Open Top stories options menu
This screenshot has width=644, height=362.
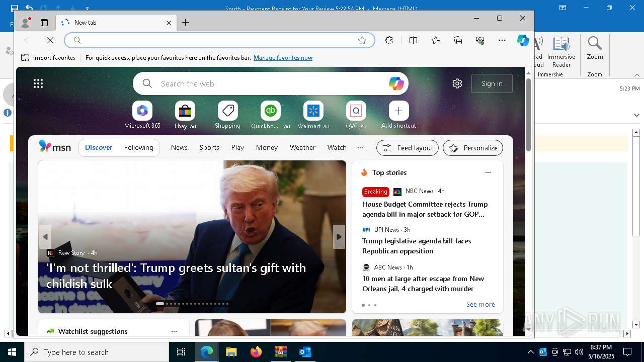pos(488,172)
